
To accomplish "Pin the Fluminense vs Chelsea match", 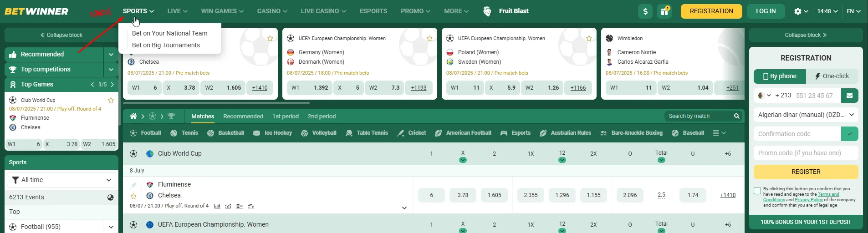I will click(133, 185).
